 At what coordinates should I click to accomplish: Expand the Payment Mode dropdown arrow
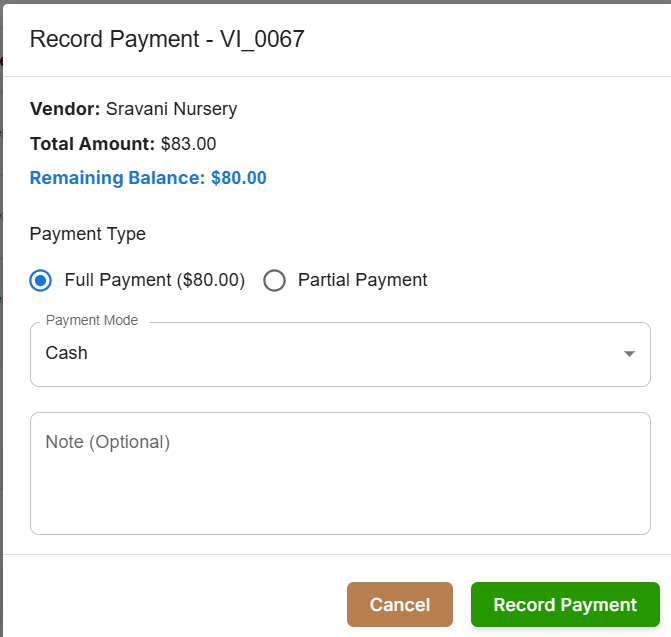pos(629,354)
